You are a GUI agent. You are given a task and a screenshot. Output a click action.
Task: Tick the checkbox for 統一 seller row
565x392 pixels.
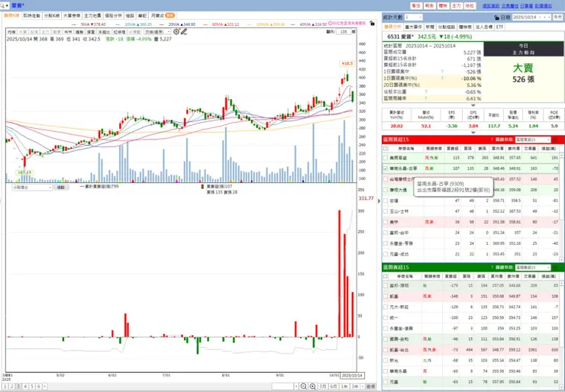pos(386,318)
